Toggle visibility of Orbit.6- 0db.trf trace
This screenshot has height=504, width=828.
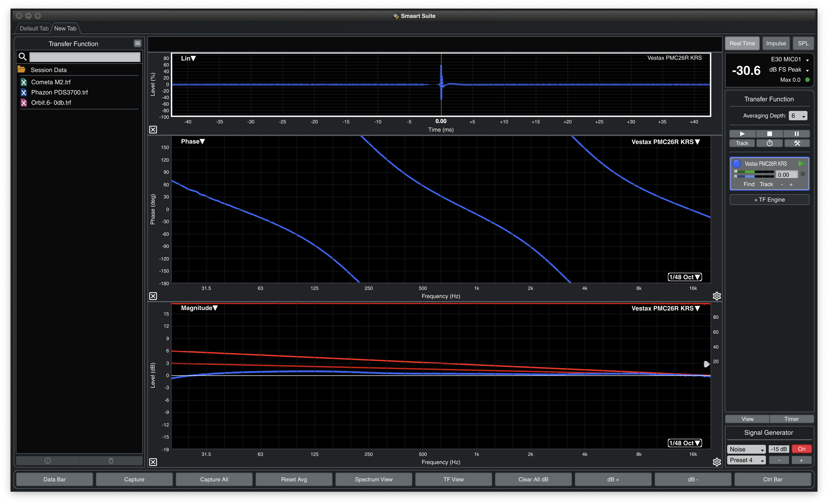coord(24,103)
